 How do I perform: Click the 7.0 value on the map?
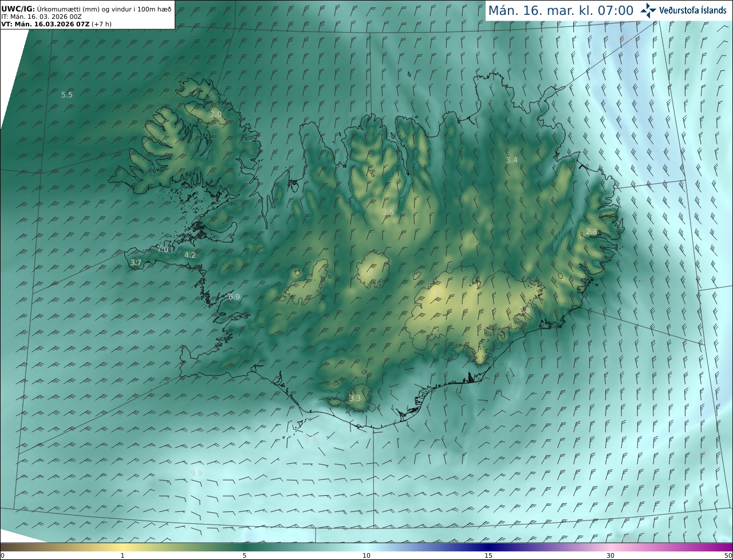pyautogui.click(x=163, y=249)
